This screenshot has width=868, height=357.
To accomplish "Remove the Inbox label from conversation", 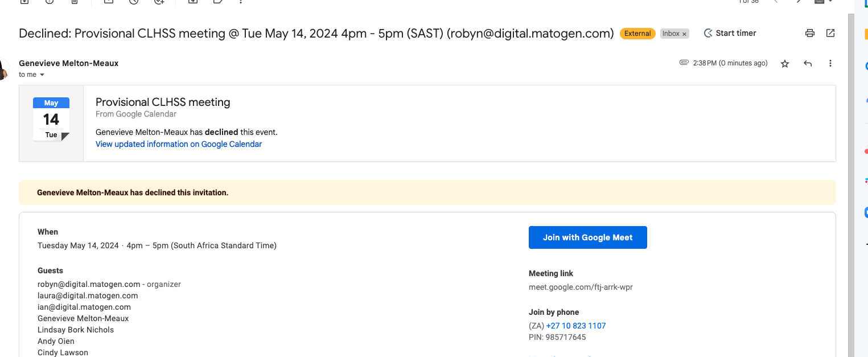I will 684,34.
